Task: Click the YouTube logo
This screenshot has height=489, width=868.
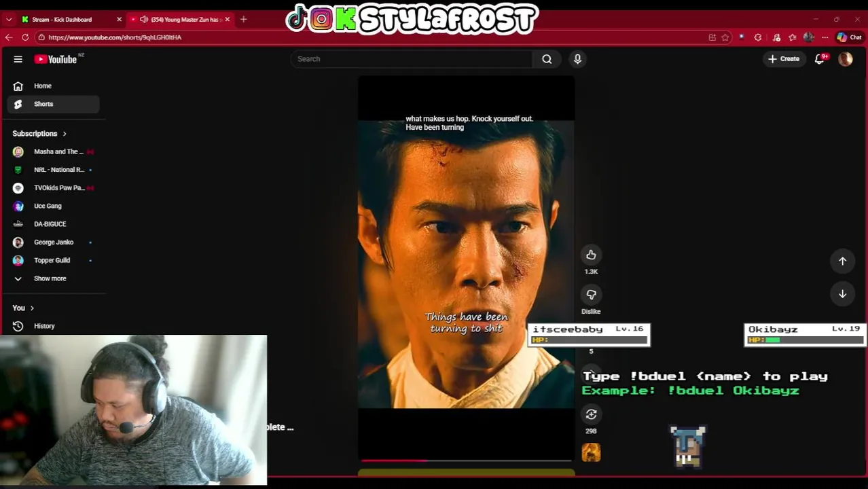Action: coord(56,59)
